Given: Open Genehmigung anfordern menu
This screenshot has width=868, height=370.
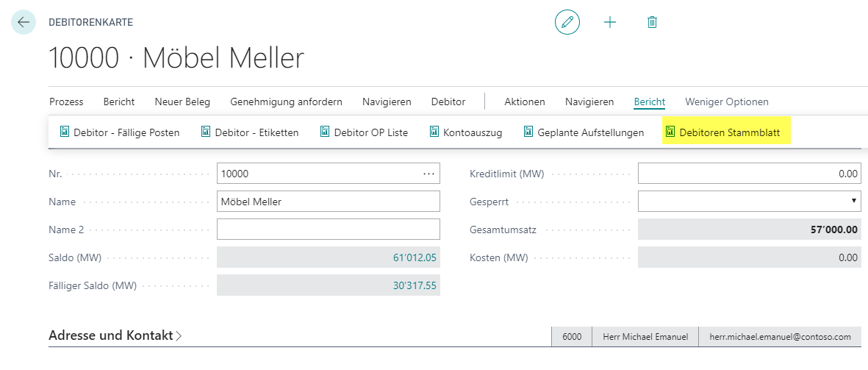Looking at the screenshot, I should pos(286,102).
